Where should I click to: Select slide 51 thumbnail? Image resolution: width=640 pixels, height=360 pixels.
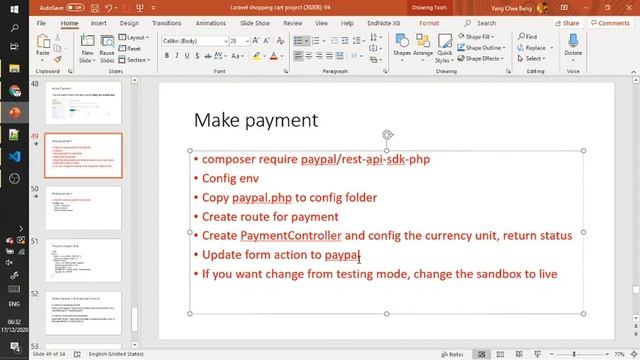point(83,260)
